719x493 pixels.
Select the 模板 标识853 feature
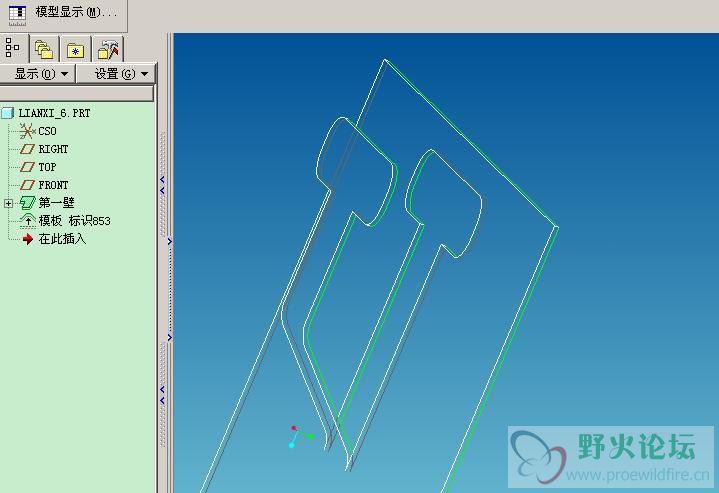tap(74, 221)
